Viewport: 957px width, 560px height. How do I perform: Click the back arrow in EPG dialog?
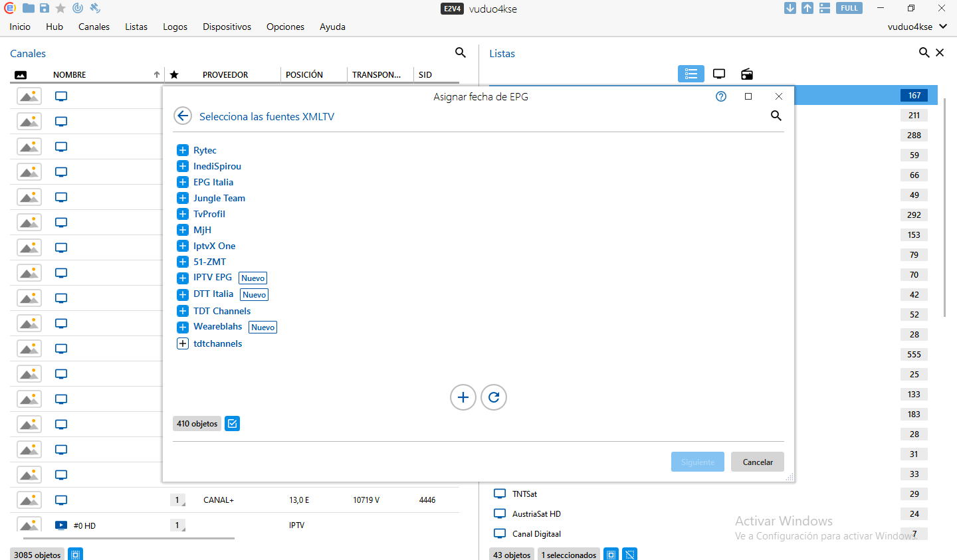point(183,116)
